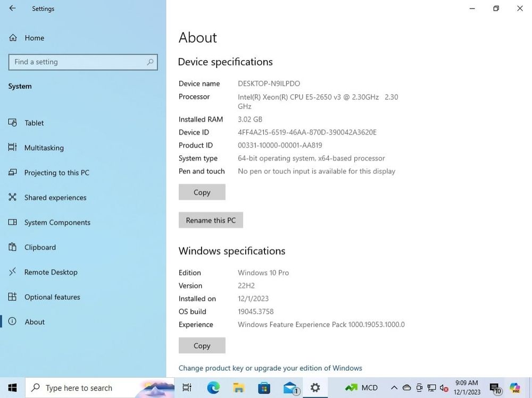The width and height of the screenshot is (532, 398).
Task: Click the Edition value Windows 10 Pro
Action: pyautogui.click(x=263, y=273)
